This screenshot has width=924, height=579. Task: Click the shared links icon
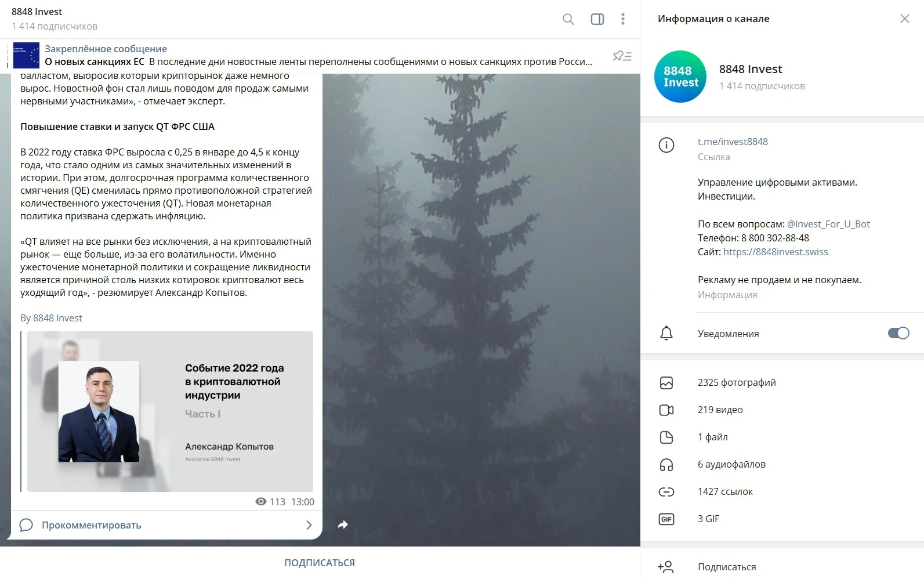666,492
